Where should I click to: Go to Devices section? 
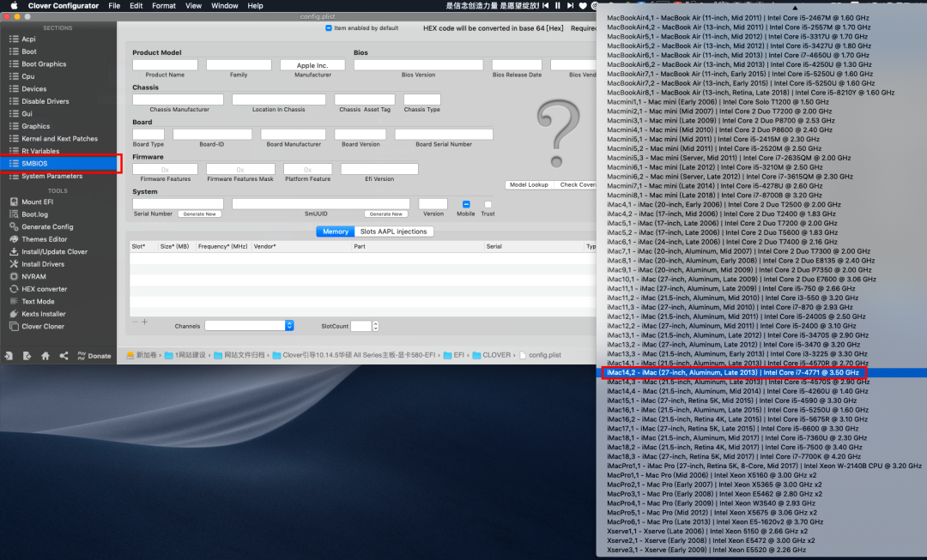[x=33, y=88]
